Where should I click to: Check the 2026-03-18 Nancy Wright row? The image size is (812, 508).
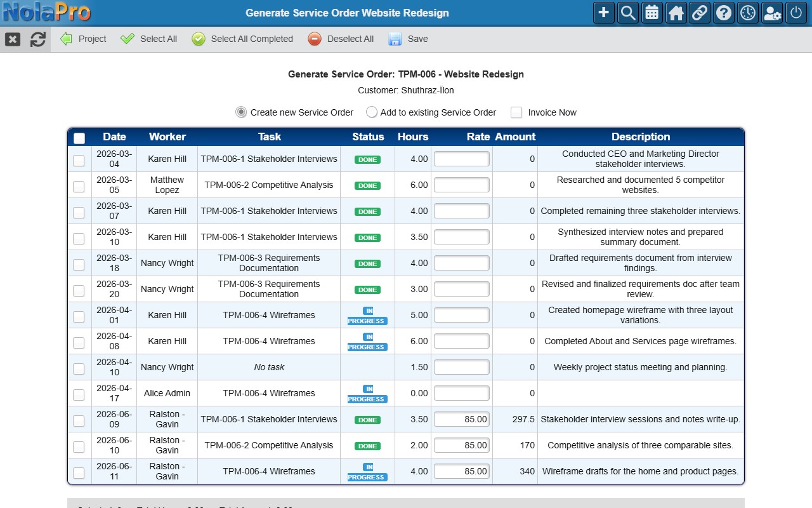(x=79, y=265)
